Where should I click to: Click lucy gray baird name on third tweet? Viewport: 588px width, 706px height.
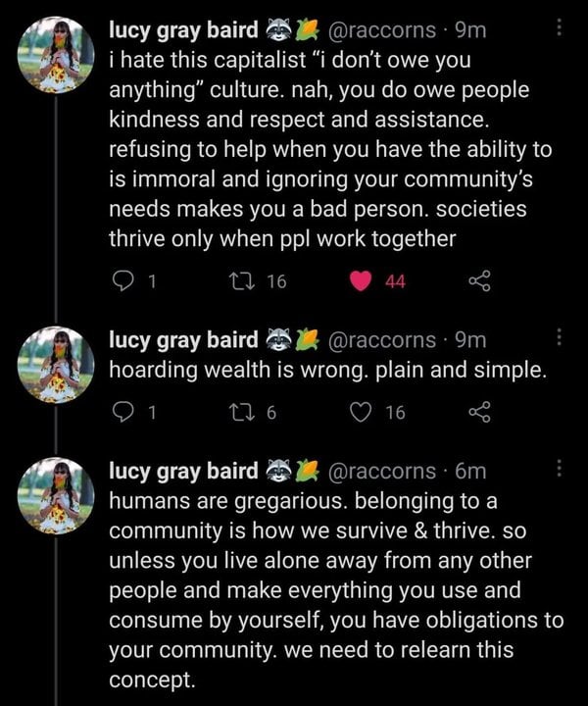click(x=183, y=470)
